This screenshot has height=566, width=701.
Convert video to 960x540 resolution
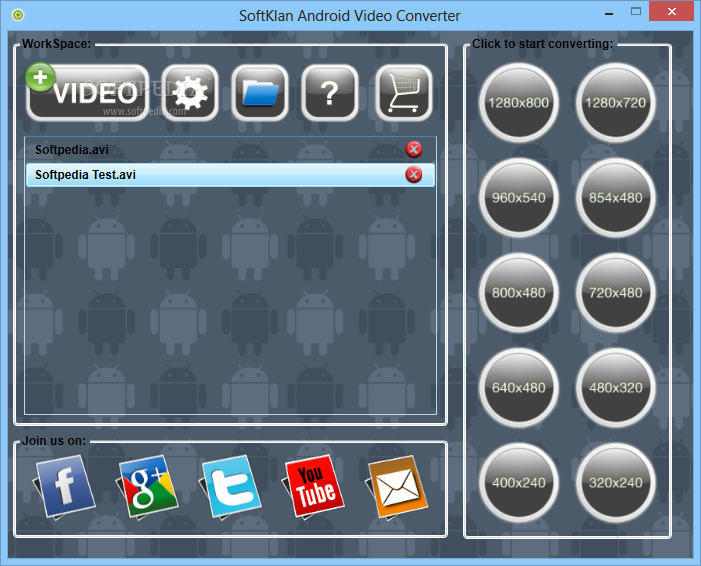pyautogui.click(x=519, y=198)
